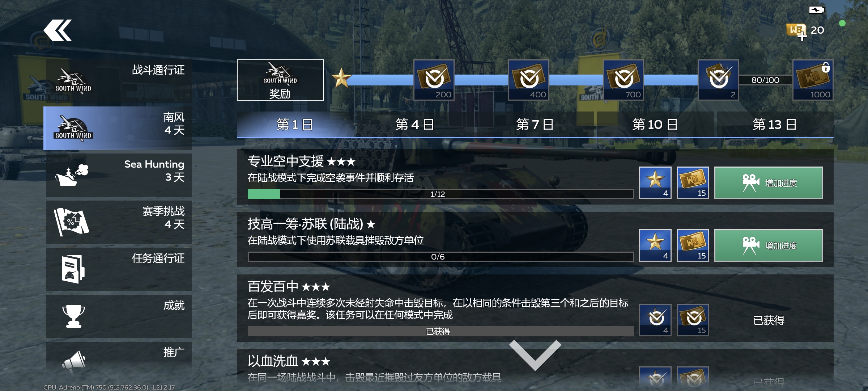Click the 4-star reward for 专业空中支援

[x=655, y=183]
